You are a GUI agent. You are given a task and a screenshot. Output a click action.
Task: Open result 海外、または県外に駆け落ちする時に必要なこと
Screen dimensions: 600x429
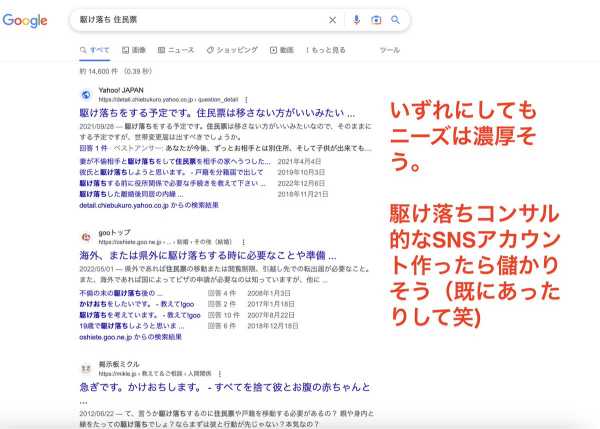click(208, 255)
